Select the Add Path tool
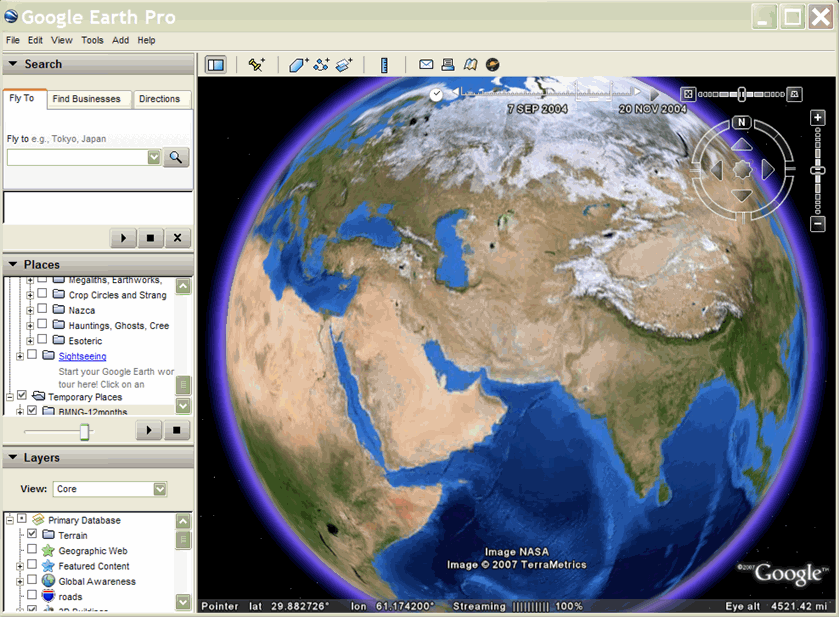The height and width of the screenshot is (617, 839). click(322, 63)
